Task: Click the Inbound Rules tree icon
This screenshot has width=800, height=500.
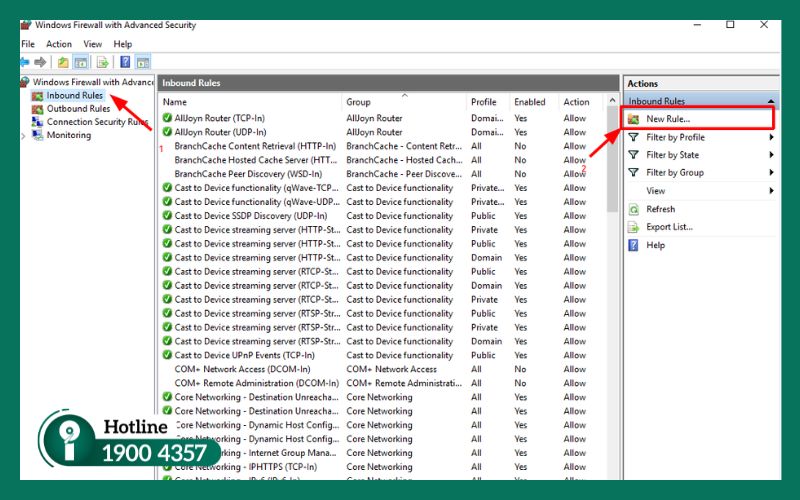Action: tap(37, 96)
